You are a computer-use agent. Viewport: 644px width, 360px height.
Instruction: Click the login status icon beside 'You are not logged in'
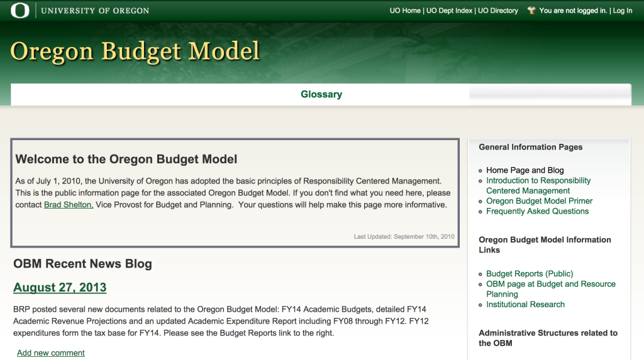pos(531,10)
